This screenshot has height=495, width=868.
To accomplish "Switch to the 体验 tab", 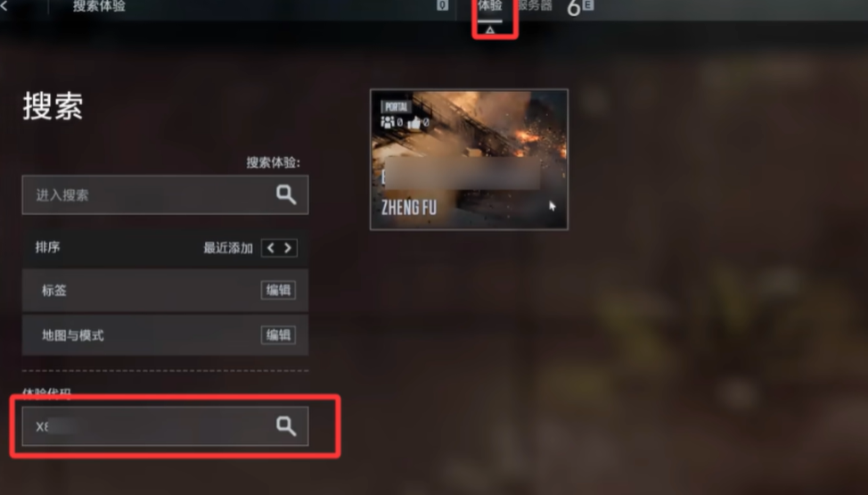I will pyautogui.click(x=490, y=6).
